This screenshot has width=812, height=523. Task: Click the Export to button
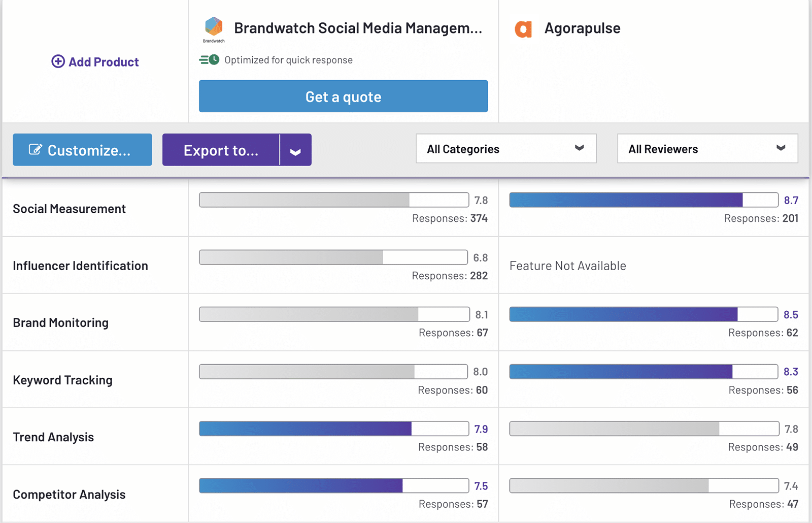tap(221, 150)
